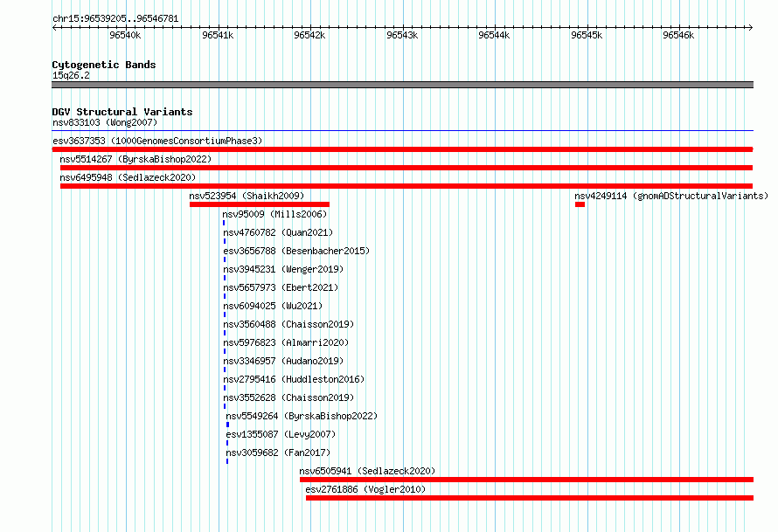This screenshot has height=532, width=778.
Task: Open the nsv5514267 (ByrskaBishop2022) variant
Action: tap(135, 159)
